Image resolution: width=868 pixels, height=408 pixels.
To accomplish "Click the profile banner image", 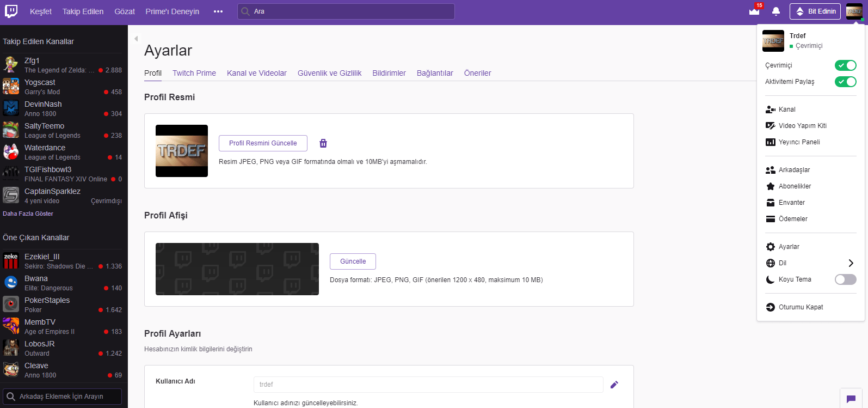I will click(x=237, y=269).
